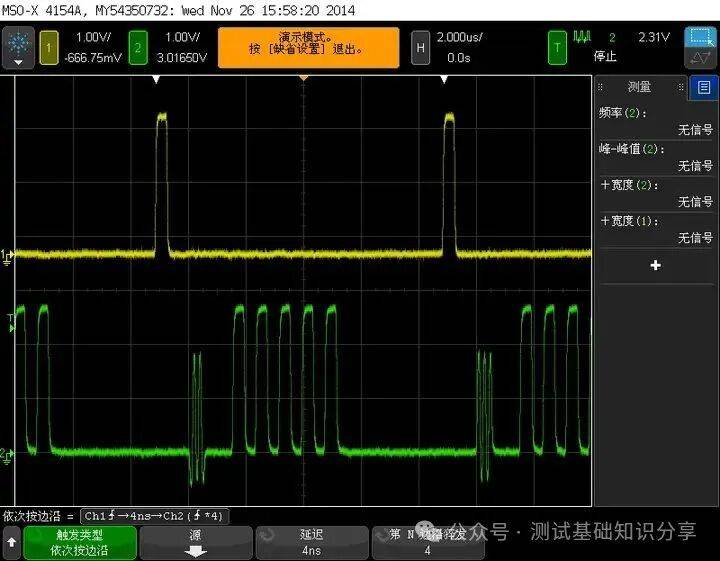Open the Keysight main menu icon
Viewport: 720px width, 561px height.
[x=18, y=47]
